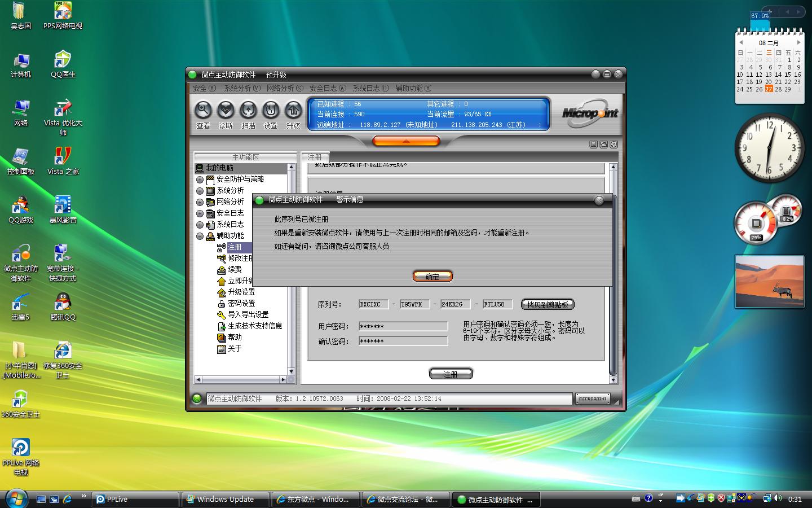Collapse the orange arrow panel handle

[x=406, y=141]
